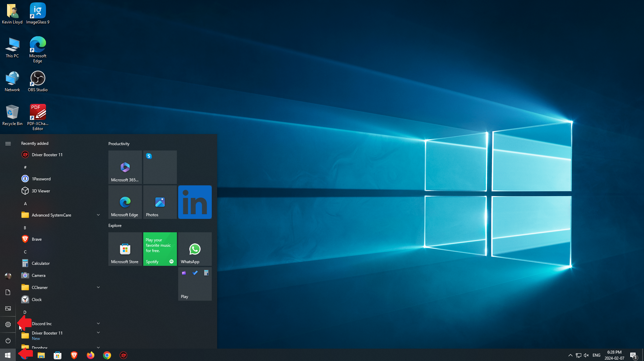Select Network desktop icon
644x361 pixels.
pyautogui.click(x=12, y=81)
